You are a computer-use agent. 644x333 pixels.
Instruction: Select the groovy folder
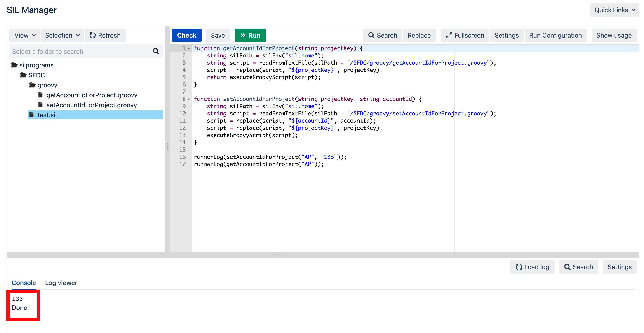(x=47, y=85)
